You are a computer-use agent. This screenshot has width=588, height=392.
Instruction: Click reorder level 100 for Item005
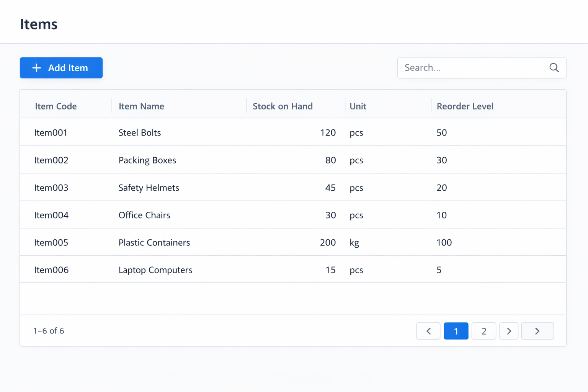[444, 243]
